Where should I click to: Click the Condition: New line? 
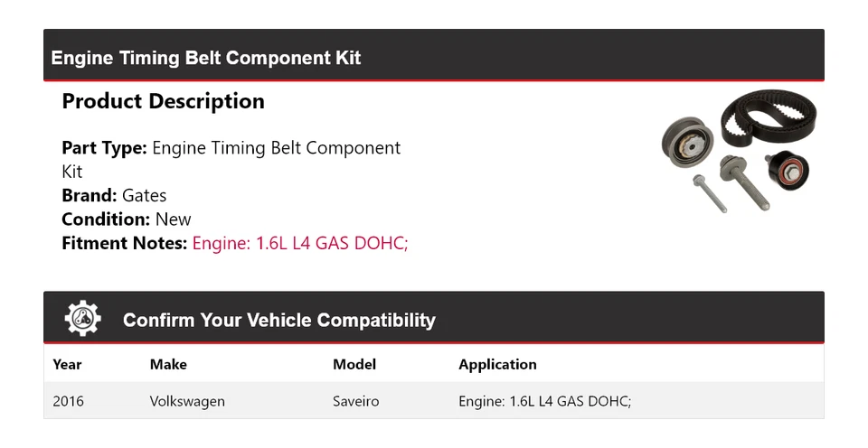point(127,219)
